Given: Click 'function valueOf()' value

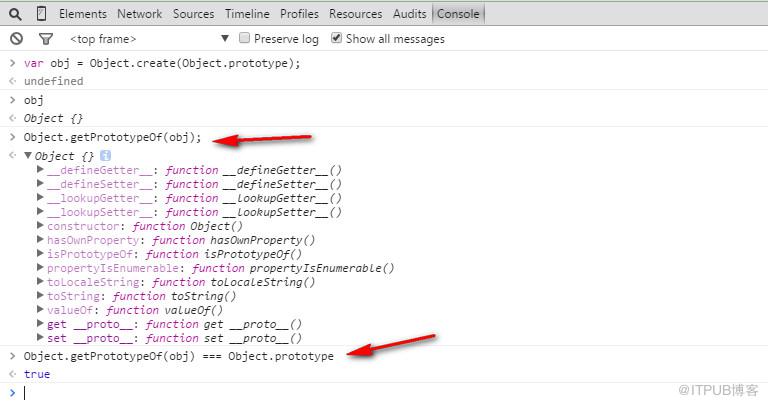Looking at the screenshot, I should 165,310.
